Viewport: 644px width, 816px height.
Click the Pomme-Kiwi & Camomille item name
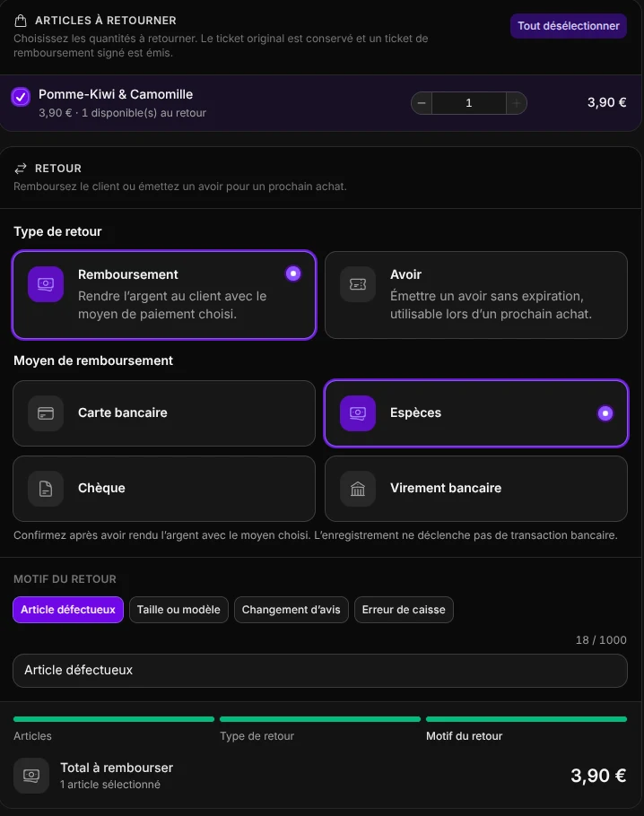click(x=116, y=94)
